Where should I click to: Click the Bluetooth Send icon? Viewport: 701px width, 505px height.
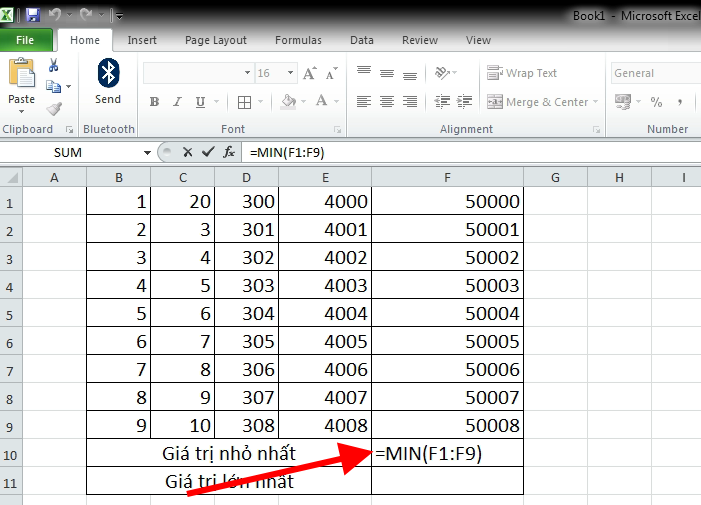pyautogui.click(x=108, y=73)
